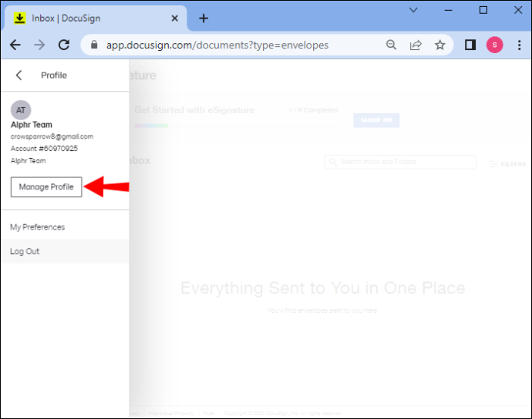Open a new browser tab
Image resolution: width=532 pixels, height=419 pixels.
click(204, 18)
